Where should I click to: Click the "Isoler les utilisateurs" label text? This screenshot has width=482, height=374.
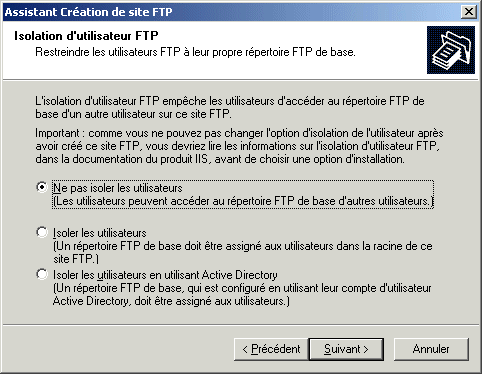click(x=100, y=233)
